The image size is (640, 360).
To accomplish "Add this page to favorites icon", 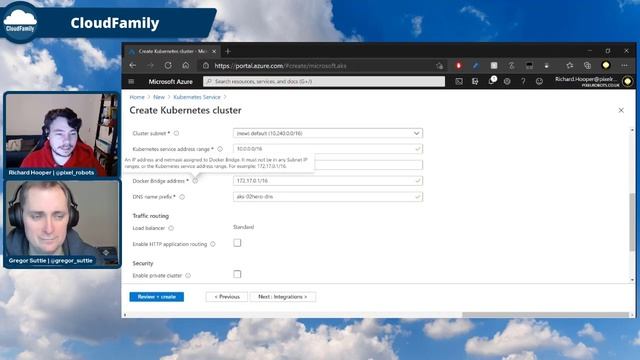I will click(440, 66).
